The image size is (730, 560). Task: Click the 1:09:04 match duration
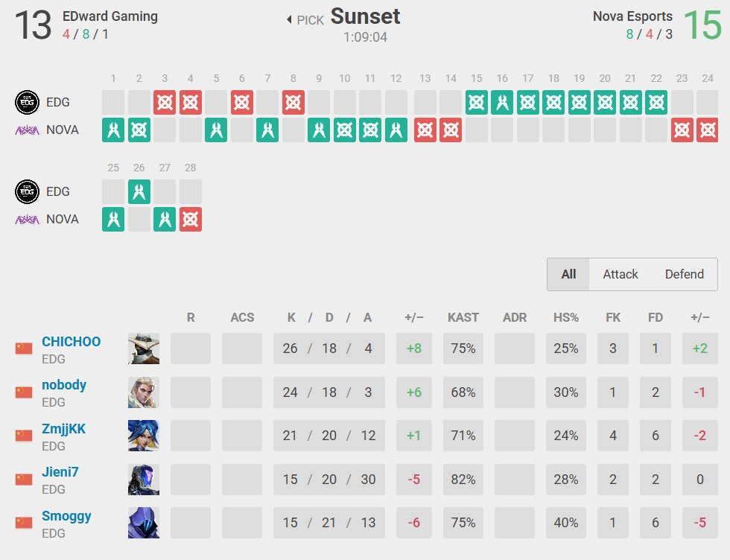point(366,37)
